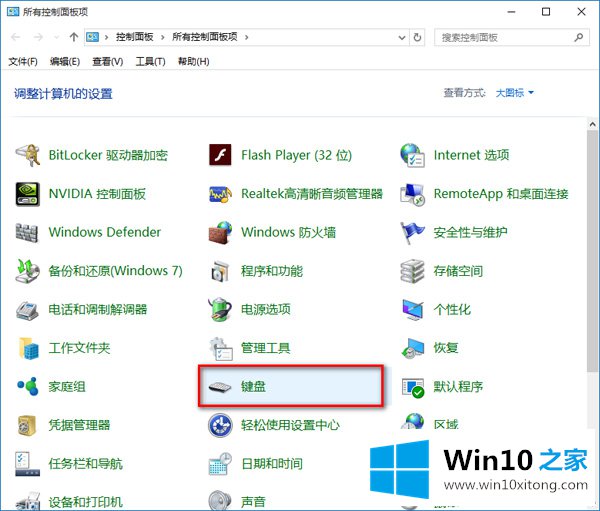Open the Windows Defender text link
This screenshot has height=511, width=600.
(x=105, y=232)
